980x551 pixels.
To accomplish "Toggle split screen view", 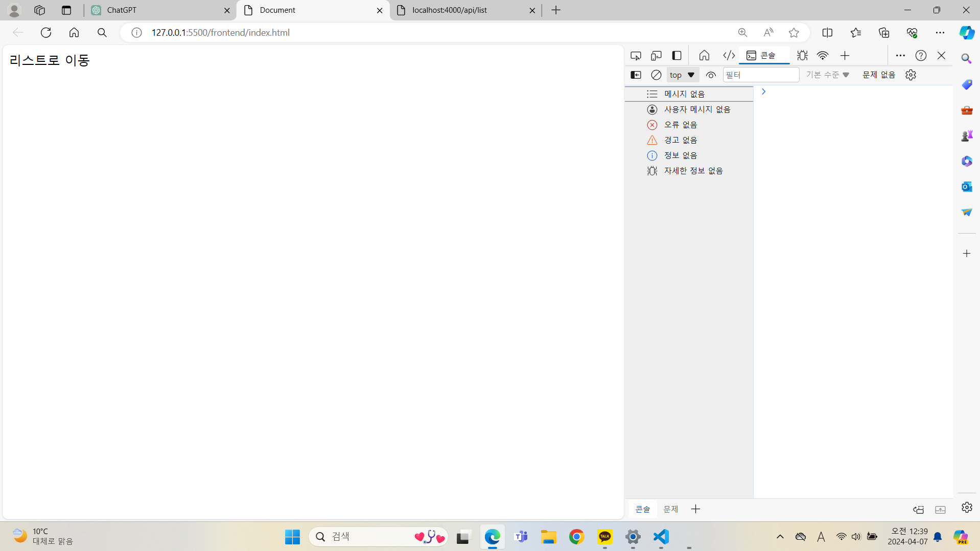I will click(827, 33).
